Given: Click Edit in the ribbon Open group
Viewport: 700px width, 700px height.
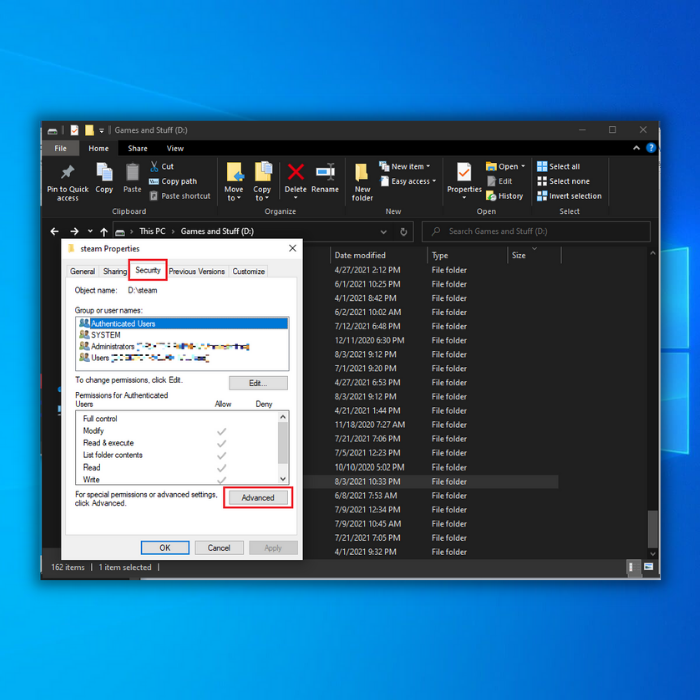Looking at the screenshot, I should [499, 181].
